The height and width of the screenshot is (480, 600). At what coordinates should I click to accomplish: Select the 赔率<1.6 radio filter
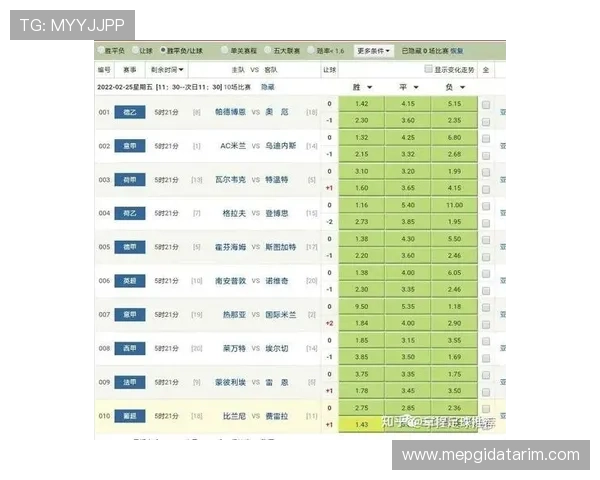coord(311,50)
